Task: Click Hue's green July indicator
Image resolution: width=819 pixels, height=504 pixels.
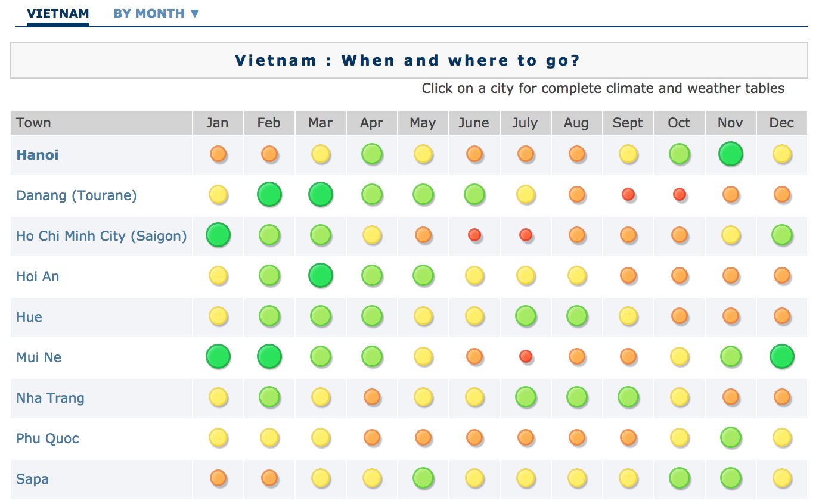Action: [x=525, y=316]
